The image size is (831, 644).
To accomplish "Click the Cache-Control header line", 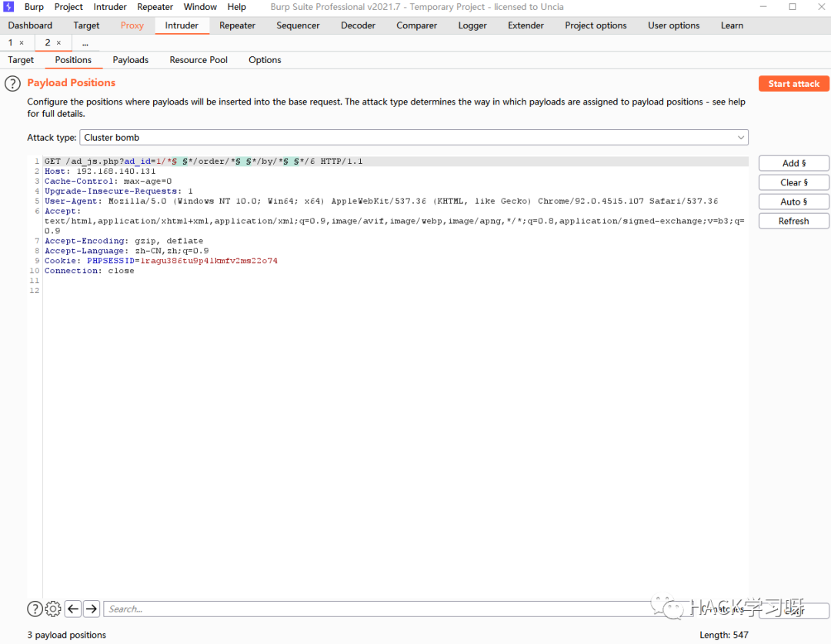I will pyautogui.click(x=108, y=182).
